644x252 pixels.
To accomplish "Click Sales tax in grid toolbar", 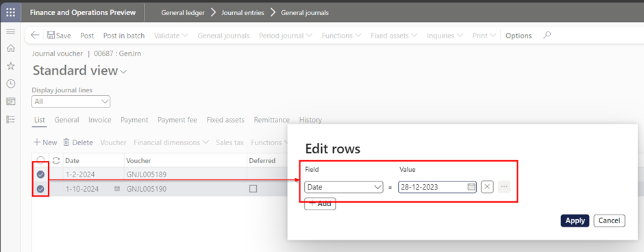I will [230, 142].
